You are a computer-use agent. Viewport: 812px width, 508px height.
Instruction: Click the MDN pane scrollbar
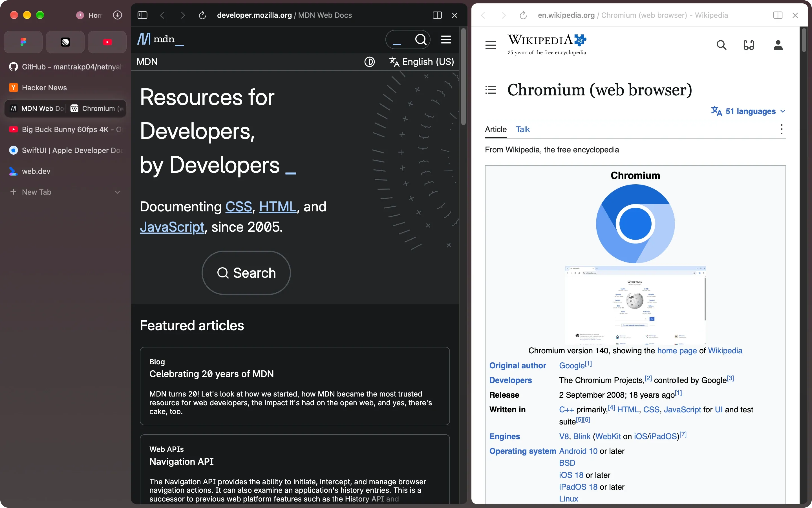coord(464,76)
